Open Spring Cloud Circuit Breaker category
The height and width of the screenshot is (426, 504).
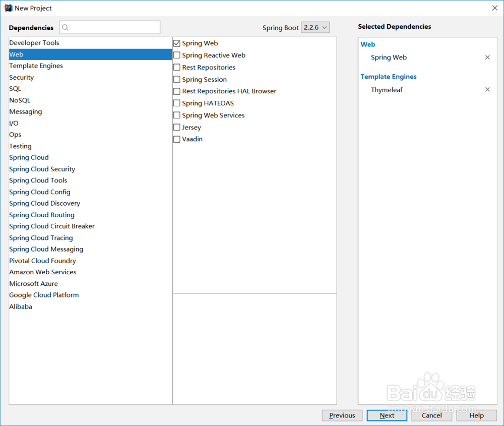click(x=91, y=226)
